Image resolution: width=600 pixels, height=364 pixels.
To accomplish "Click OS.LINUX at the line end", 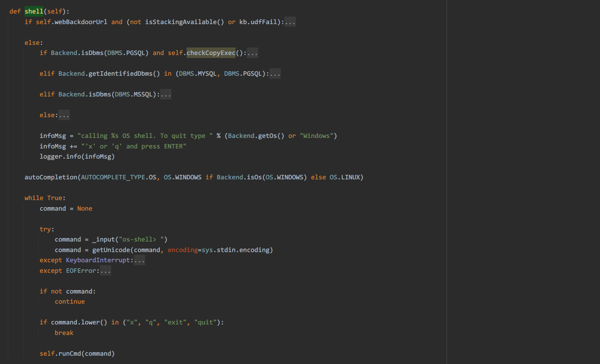I will [345, 177].
